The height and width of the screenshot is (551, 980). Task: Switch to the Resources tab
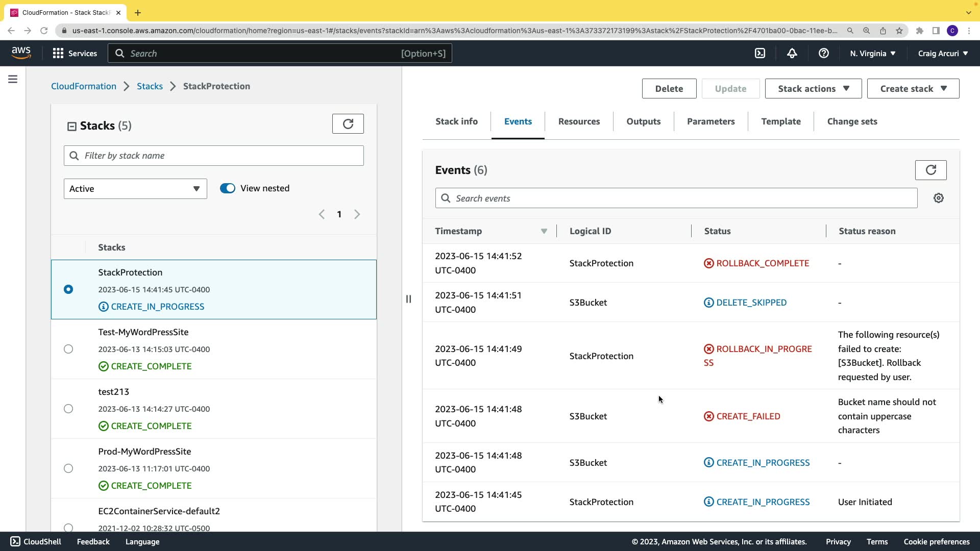click(578, 121)
